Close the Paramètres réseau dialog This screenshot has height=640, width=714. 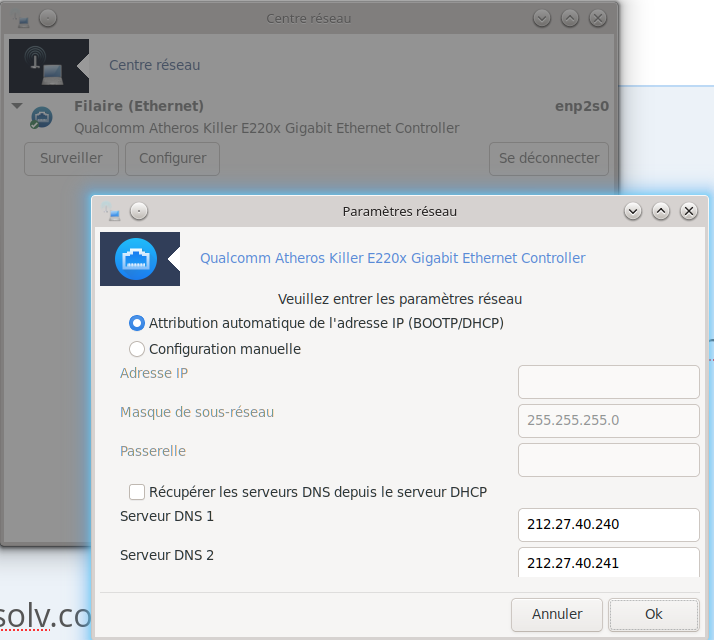[x=688, y=211]
